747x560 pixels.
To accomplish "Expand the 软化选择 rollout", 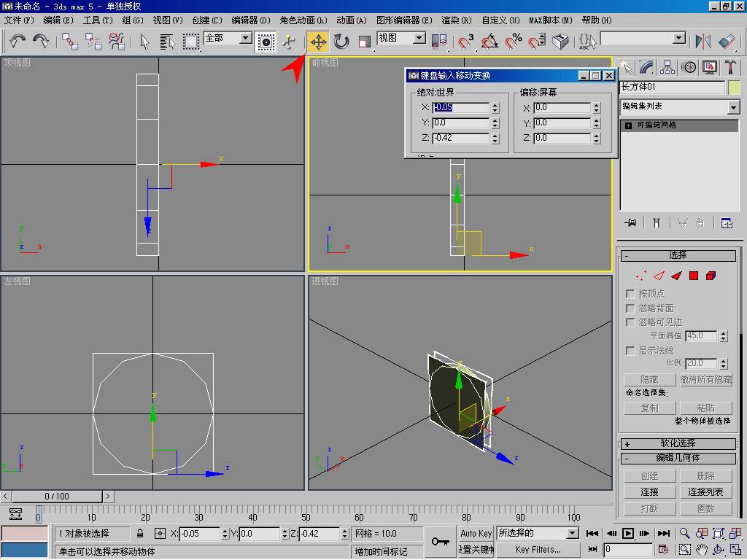I will [678, 443].
